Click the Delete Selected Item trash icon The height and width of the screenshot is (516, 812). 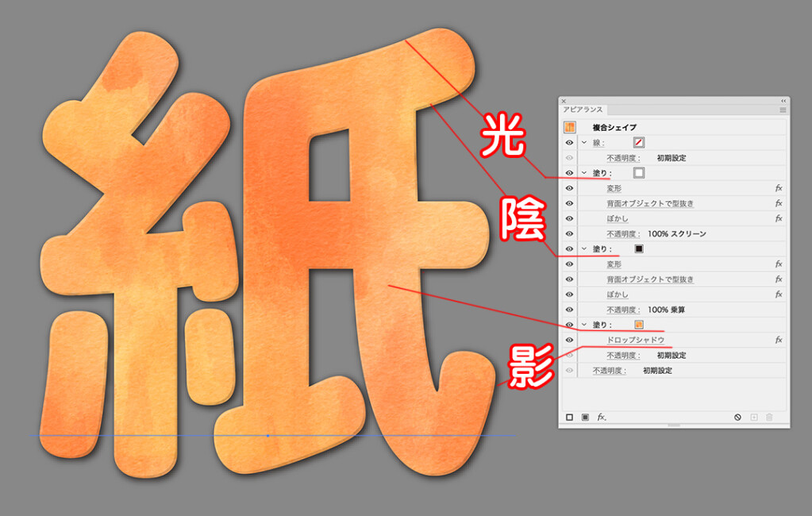point(769,417)
